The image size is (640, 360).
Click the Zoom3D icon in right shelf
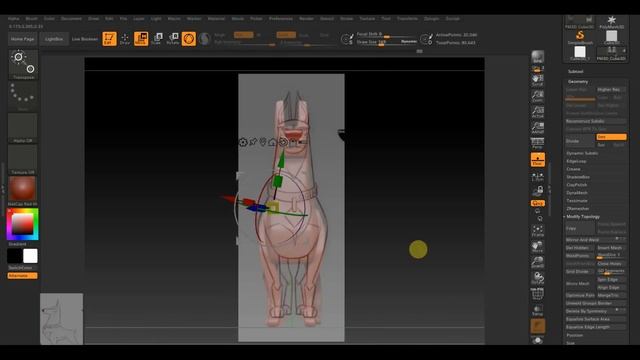click(x=538, y=262)
